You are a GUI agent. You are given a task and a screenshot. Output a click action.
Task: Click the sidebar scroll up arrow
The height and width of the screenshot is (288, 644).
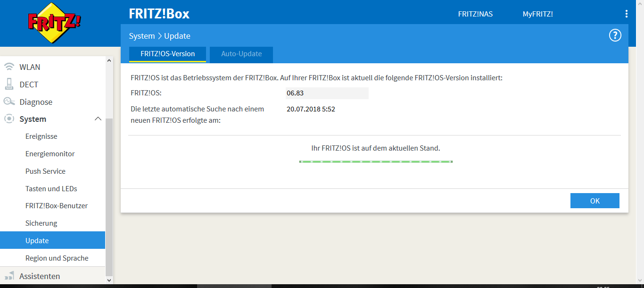coord(109,60)
